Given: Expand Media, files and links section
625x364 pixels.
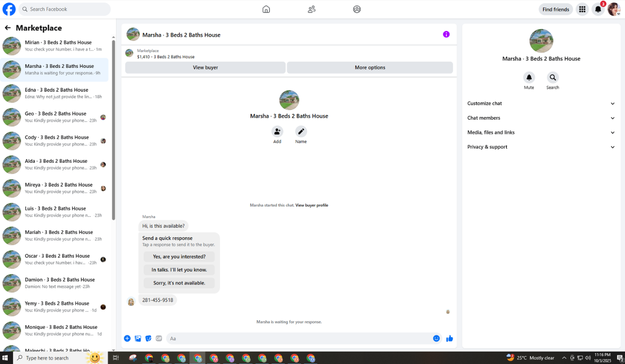Looking at the screenshot, I should (541, 133).
